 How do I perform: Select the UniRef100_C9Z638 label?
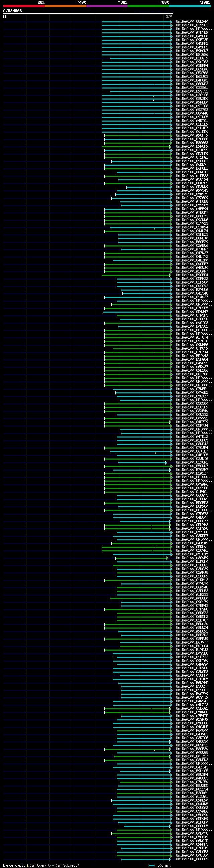192,341
